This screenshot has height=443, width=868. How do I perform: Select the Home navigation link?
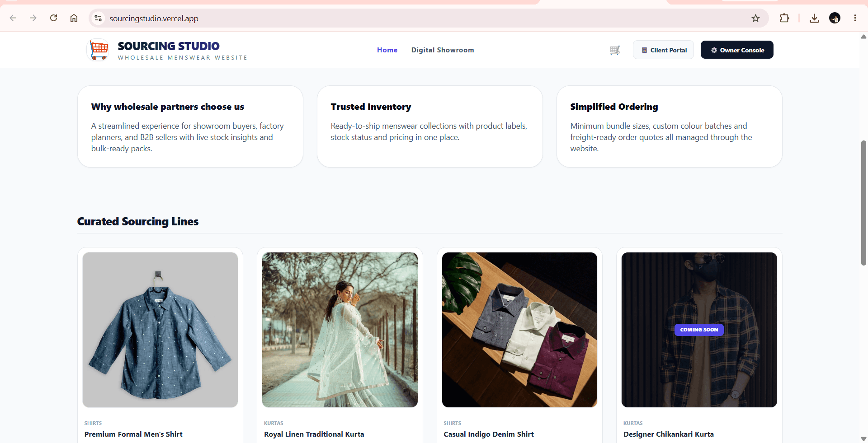(387, 50)
